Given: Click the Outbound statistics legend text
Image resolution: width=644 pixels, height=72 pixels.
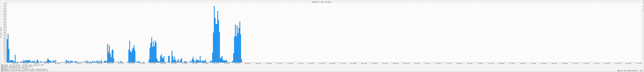Looking at the screenshot, I should click(x=25, y=69).
